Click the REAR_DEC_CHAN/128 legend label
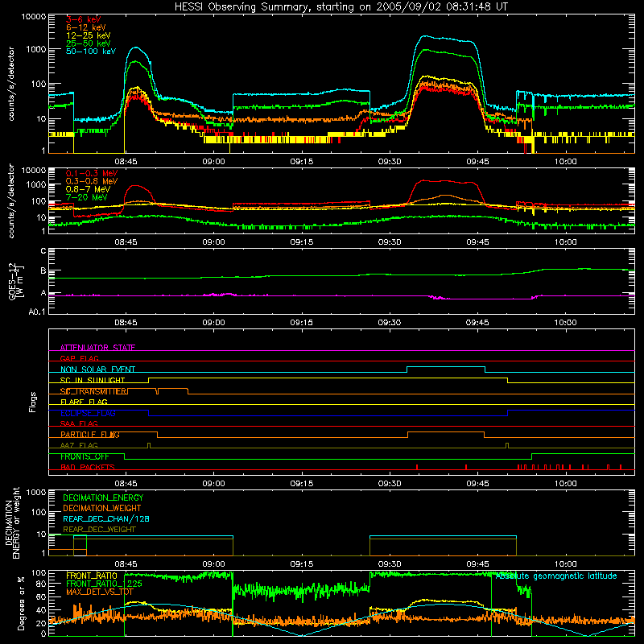 (x=106, y=518)
